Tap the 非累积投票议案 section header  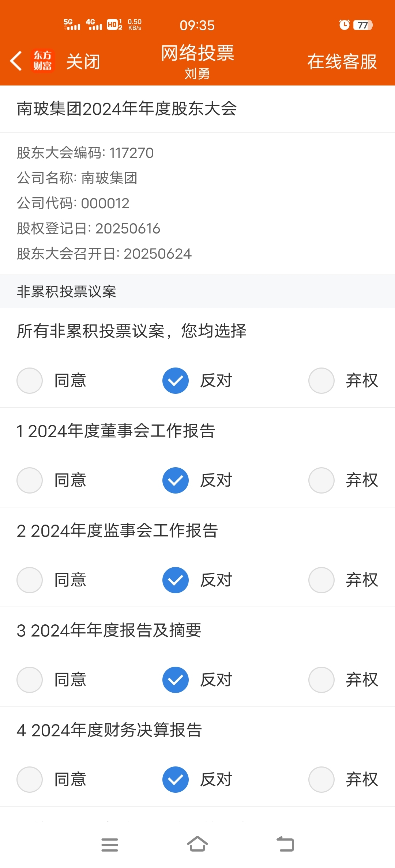pyautogui.click(x=67, y=292)
